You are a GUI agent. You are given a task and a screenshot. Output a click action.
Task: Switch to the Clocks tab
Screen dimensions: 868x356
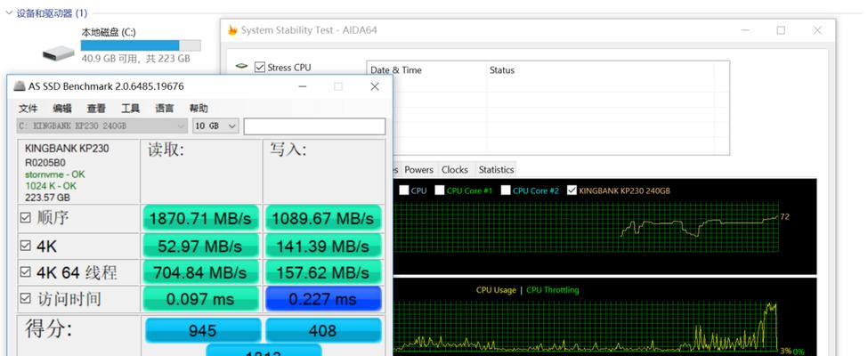click(455, 169)
